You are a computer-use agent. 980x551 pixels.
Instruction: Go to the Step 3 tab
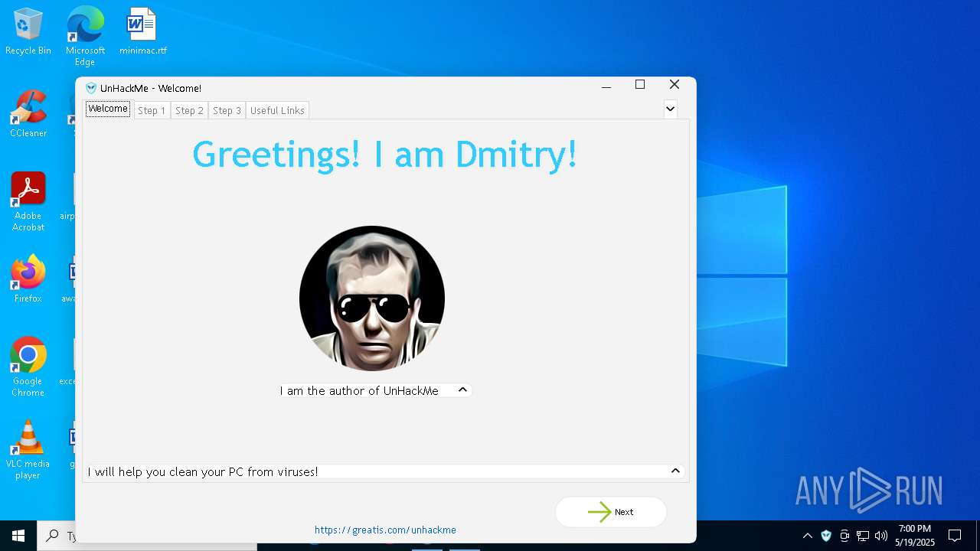tap(227, 110)
